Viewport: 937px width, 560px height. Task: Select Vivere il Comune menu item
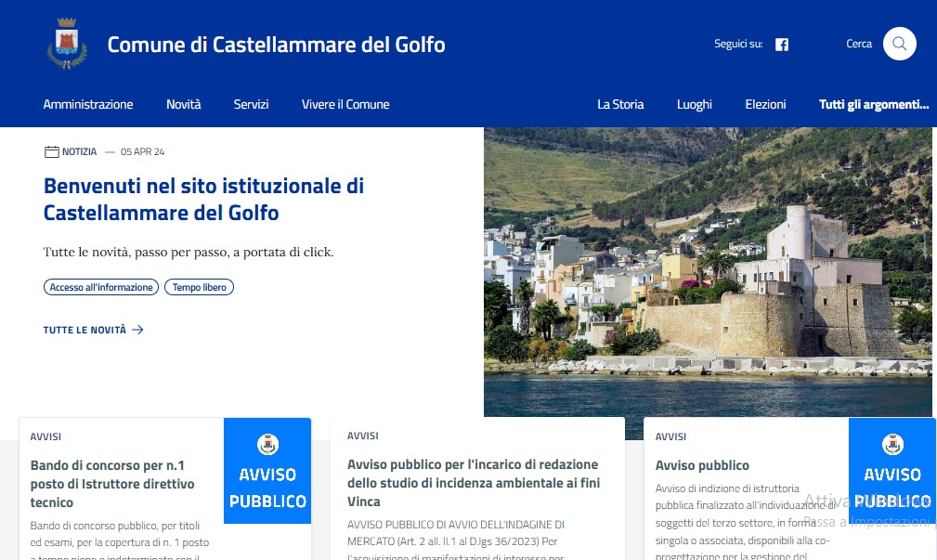coord(345,104)
